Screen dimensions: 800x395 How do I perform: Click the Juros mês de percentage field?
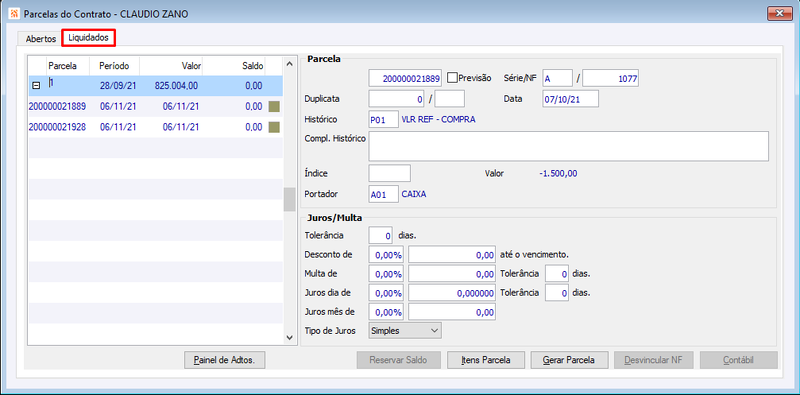pos(386,312)
